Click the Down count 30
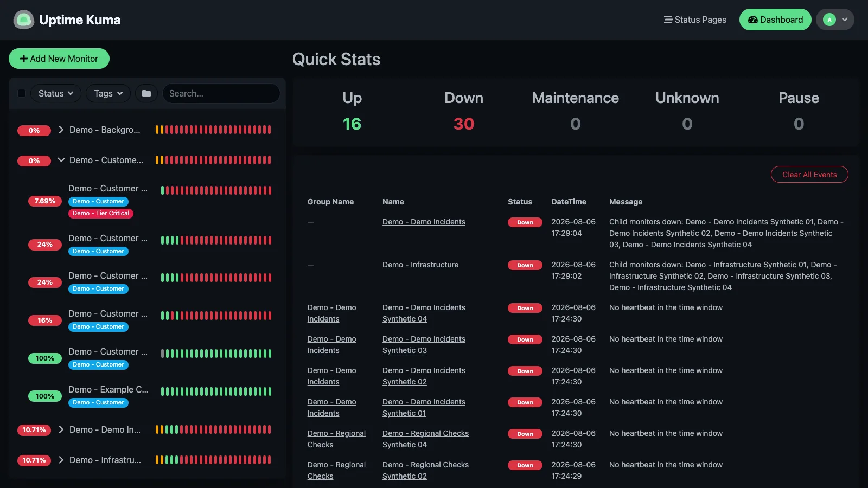Image resolution: width=868 pixels, height=488 pixels. pyautogui.click(x=464, y=124)
